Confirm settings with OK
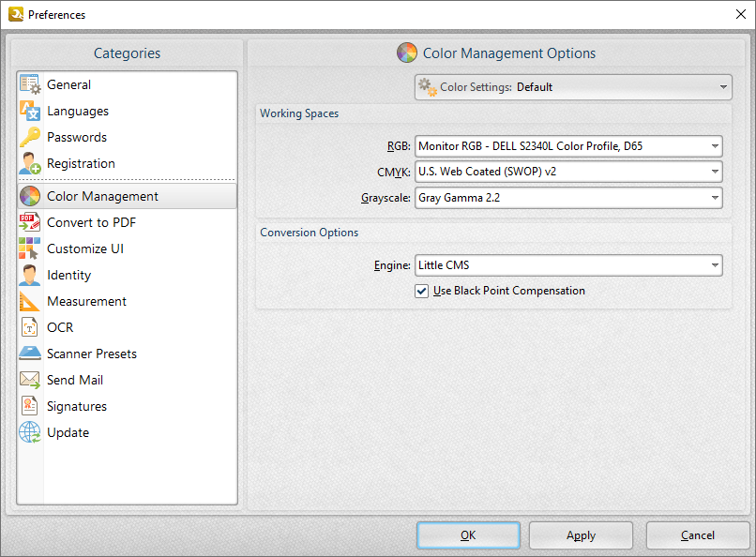Image resolution: width=756 pixels, height=557 pixels. [468, 535]
